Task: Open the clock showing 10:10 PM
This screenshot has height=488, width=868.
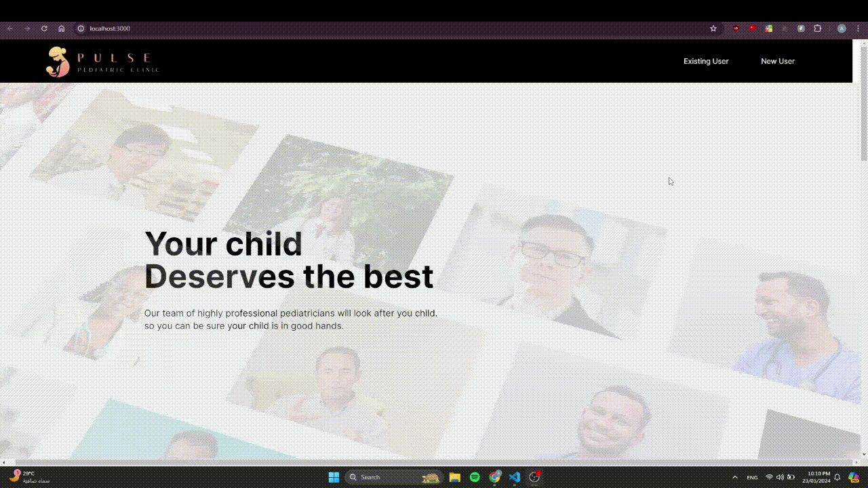Action: 816,477
